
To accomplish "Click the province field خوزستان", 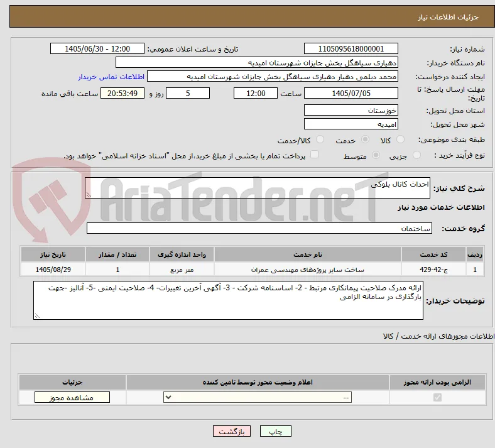I will click(x=351, y=110).
